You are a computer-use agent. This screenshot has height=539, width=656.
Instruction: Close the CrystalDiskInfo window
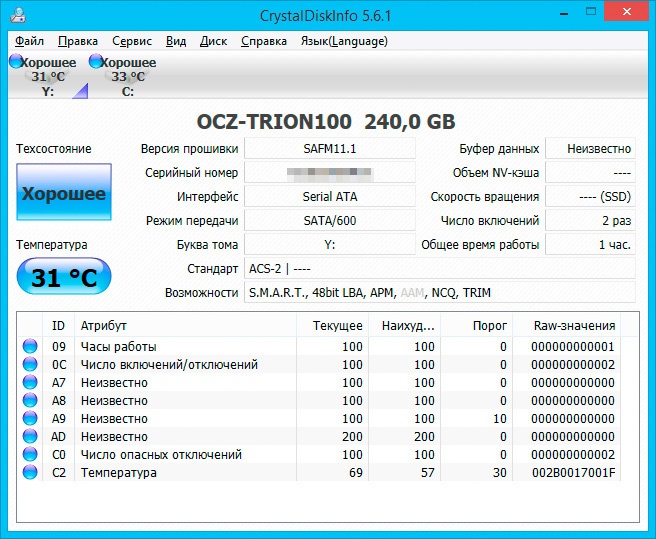point(627,12)
